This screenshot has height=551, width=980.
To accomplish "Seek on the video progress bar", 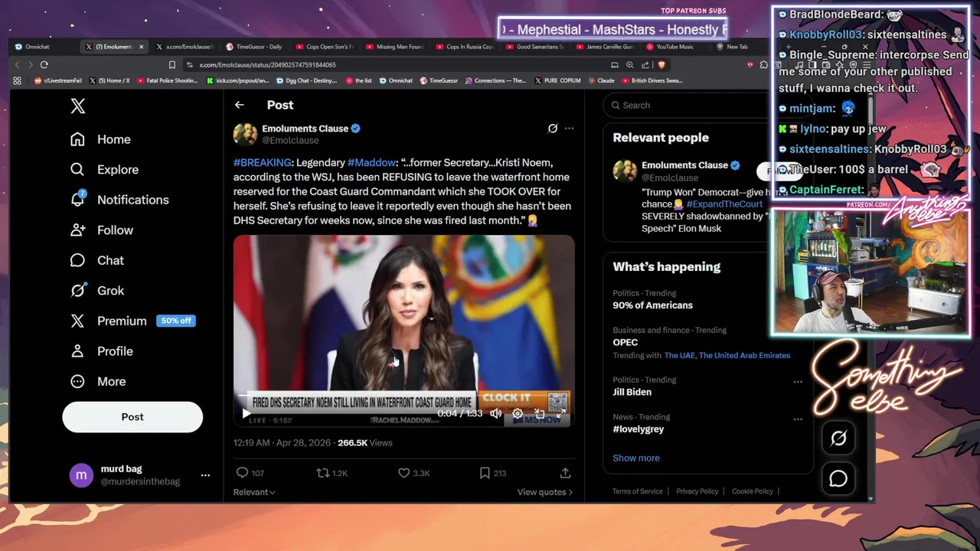I will (403, 397).
